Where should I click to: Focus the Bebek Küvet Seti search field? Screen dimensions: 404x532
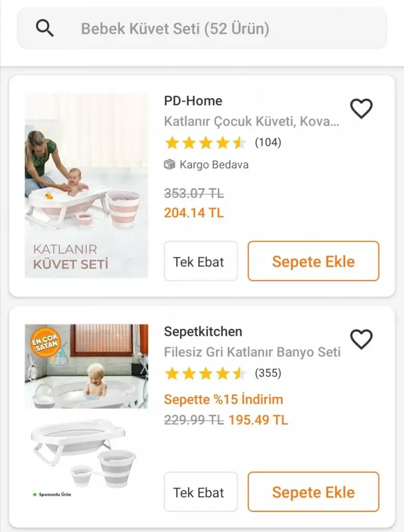click(x=202, y=29)
